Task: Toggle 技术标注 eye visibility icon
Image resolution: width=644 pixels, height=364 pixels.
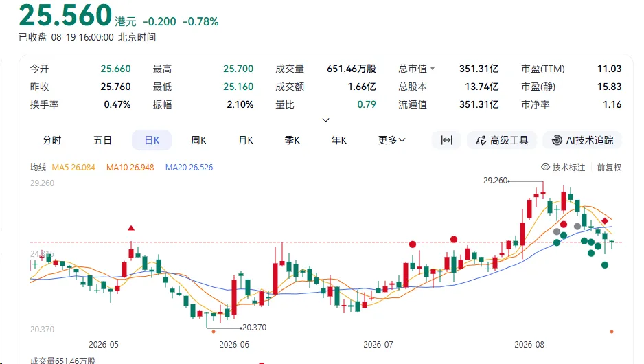Action: click(545, 167)
